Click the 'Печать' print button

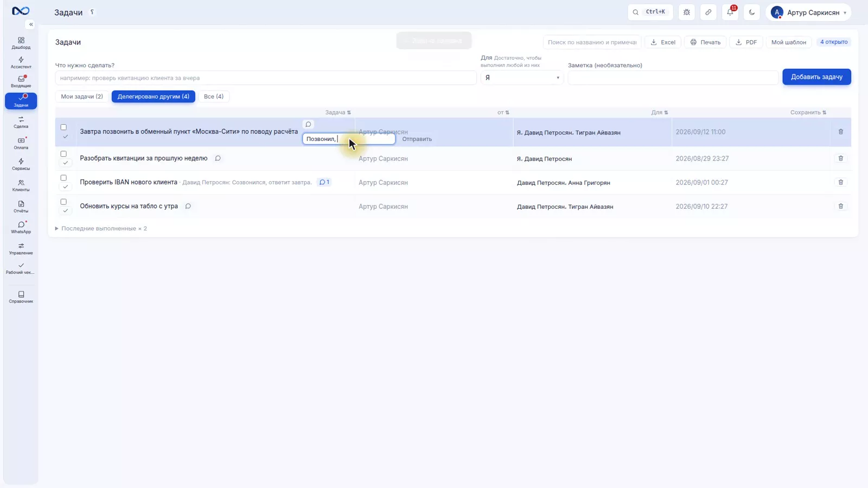point(705,42)
